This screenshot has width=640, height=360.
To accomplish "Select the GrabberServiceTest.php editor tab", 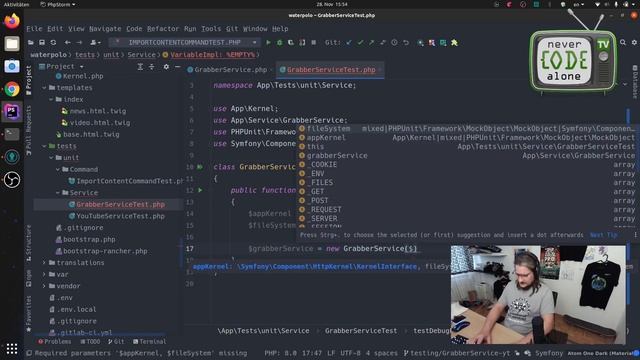I will pyautogui.click(x=331, y=70).
